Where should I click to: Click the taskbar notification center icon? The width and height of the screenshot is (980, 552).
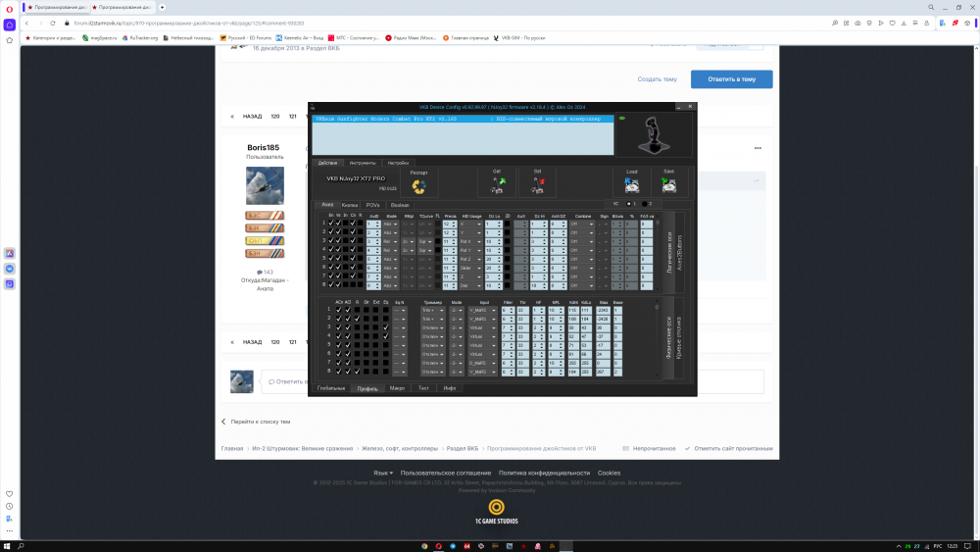tap(967, 546)
